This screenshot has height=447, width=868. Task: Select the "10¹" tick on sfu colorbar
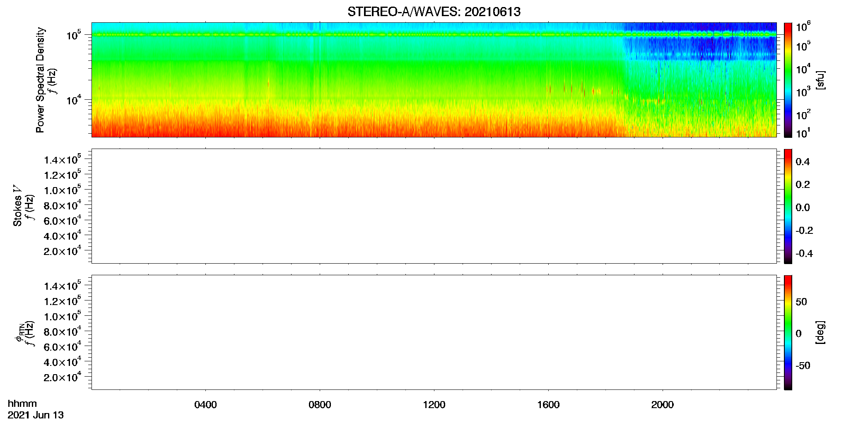click(803, 133)
